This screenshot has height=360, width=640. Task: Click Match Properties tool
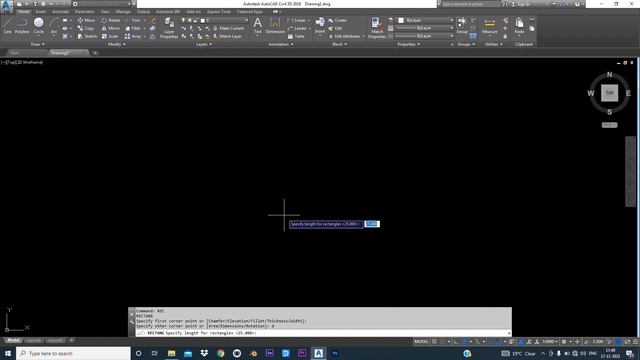click(376, 28)
